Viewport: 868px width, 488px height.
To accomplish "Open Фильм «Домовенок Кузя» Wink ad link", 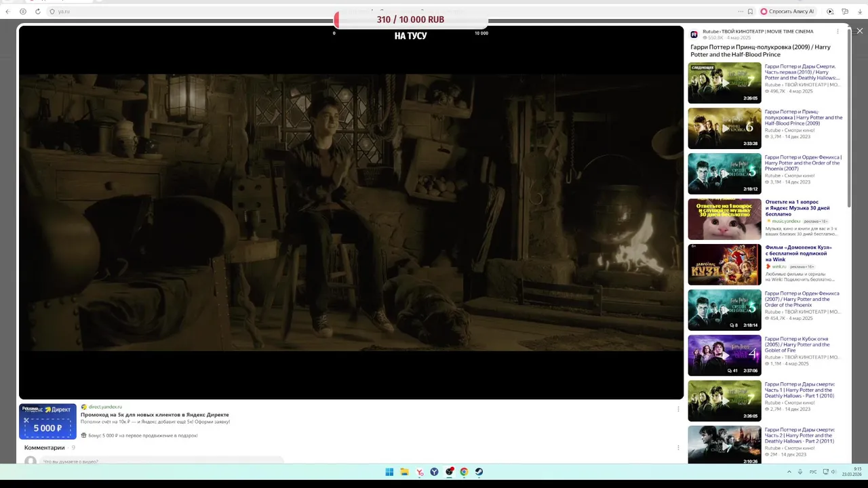I will click(x=798, y=253).
